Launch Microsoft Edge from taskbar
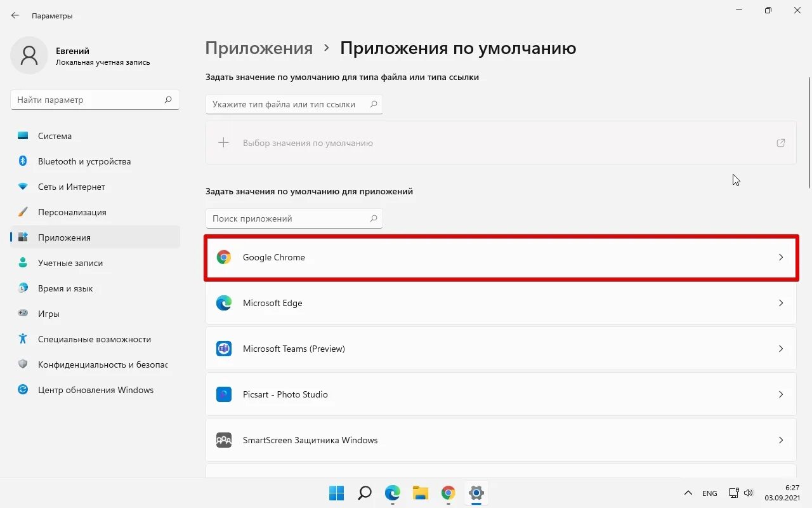812x508 pixels. click(x=393, y=493)
